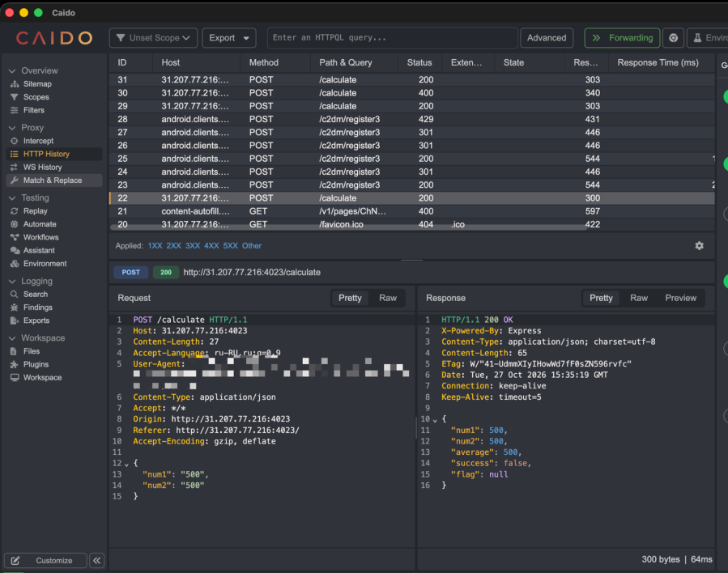Collapse the Testing sidebar section
The width and height of the screenshot is (728, 573).
[12, 198]
